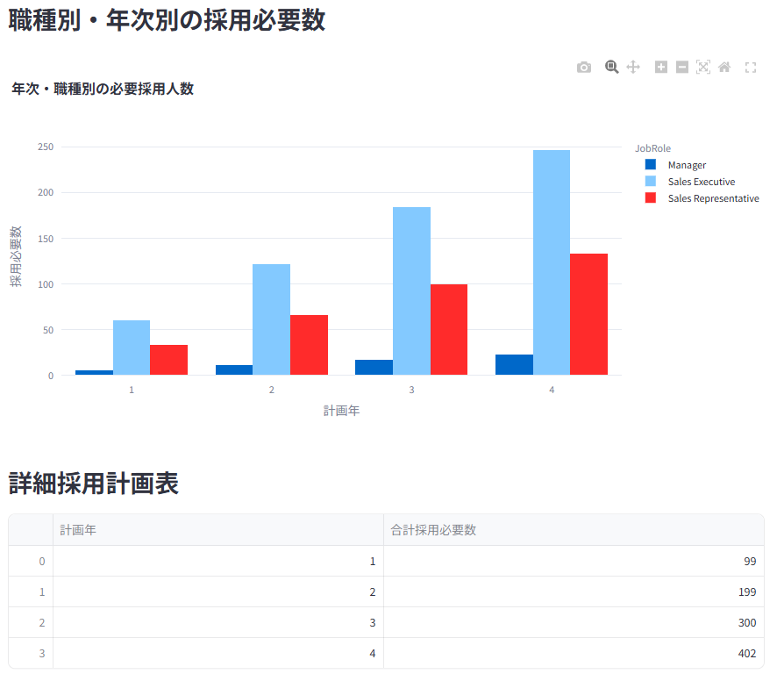Click the Zoom in plus icon
The width and height of the screenshot is (784, 681).
click(661, 67)
